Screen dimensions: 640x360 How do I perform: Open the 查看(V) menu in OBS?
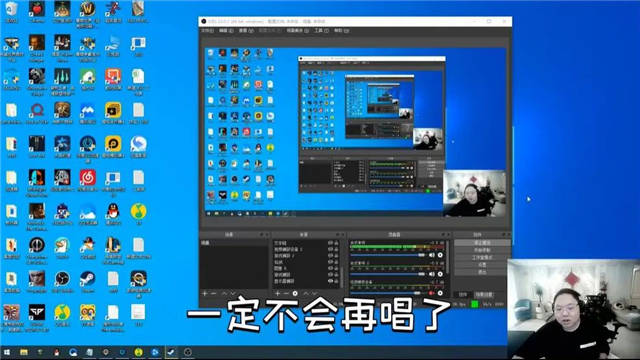pos(246,31)
